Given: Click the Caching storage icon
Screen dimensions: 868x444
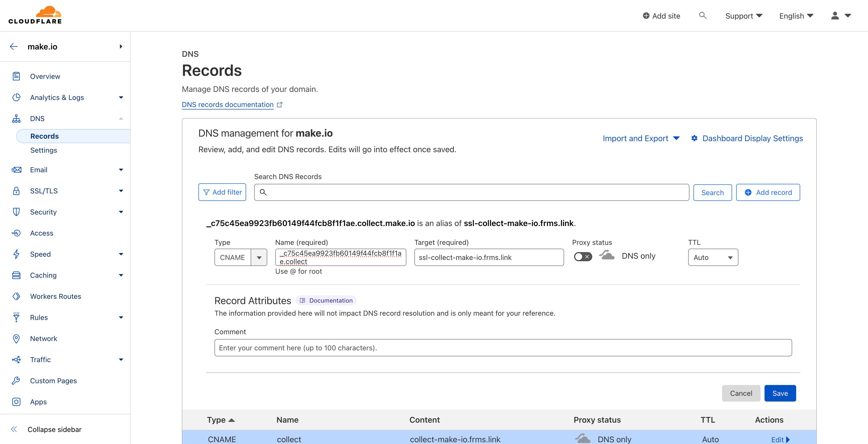Looking at the screenshot, I should click(16, 275).
